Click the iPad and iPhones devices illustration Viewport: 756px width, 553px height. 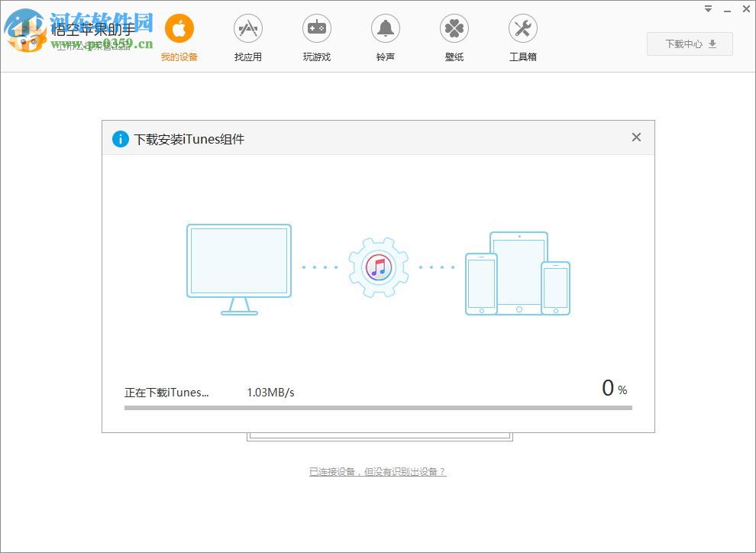518,273
